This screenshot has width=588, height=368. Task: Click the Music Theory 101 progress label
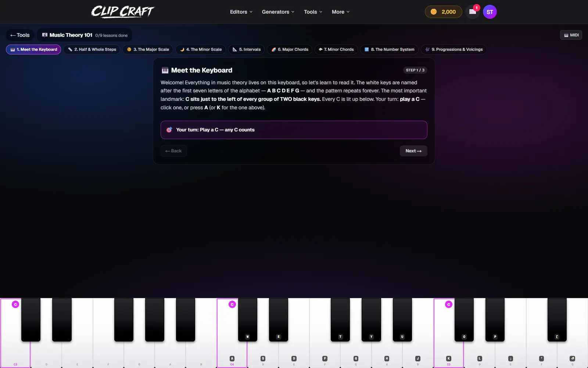tap(85, 35)
